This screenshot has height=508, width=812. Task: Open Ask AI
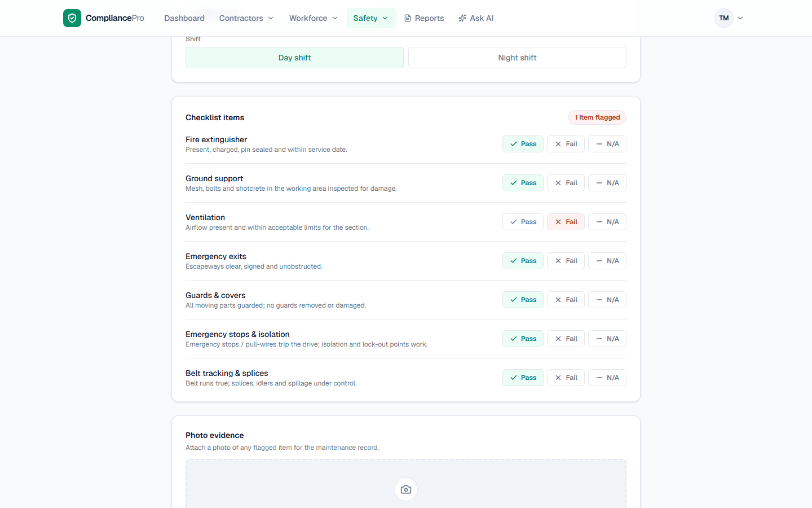[x=476, y=18]
